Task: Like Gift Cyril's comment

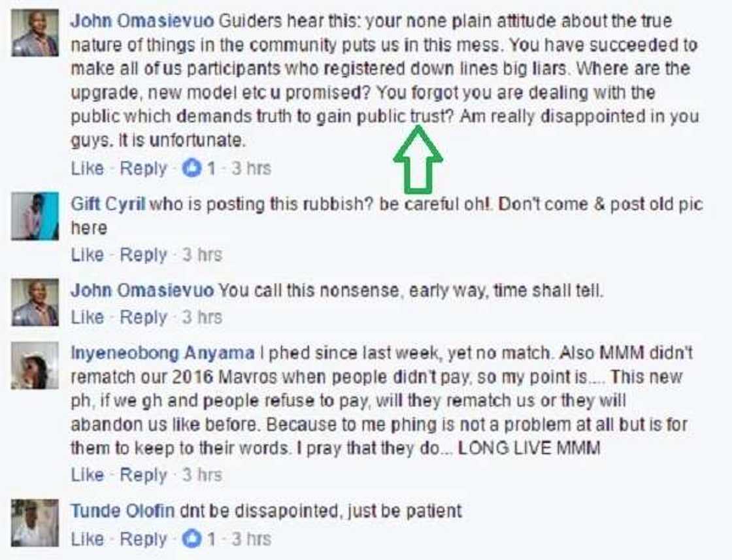Action: click(x=87, y=255)
